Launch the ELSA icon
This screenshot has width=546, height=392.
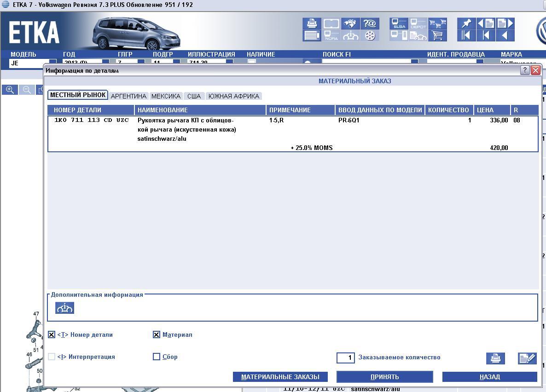point(399,23)
